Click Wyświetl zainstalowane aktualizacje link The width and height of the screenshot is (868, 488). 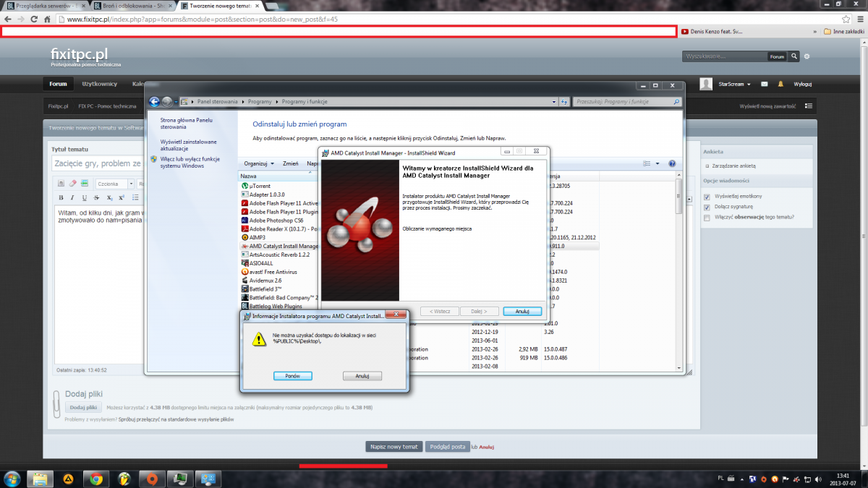(x=188, y=145)
